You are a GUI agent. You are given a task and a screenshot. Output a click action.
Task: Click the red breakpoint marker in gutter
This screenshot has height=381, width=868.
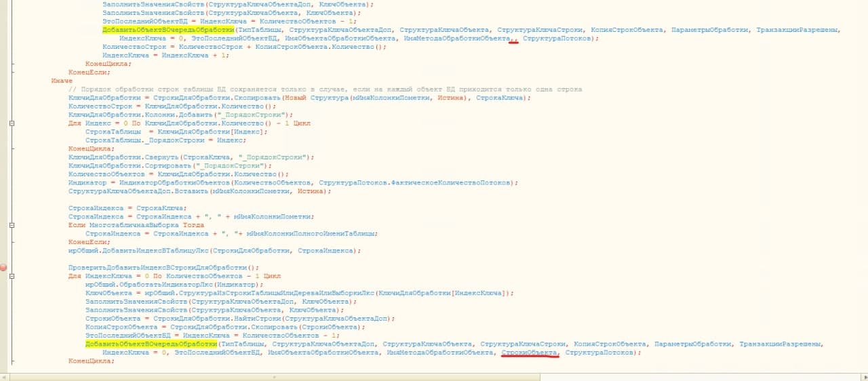pos(3,268)
